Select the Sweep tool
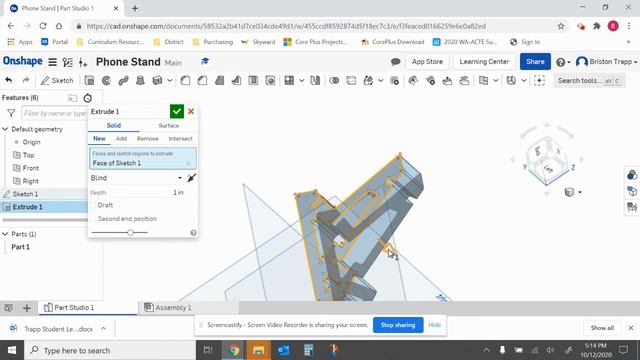Viewport: 640px width, 360px height. click(123, 80)
